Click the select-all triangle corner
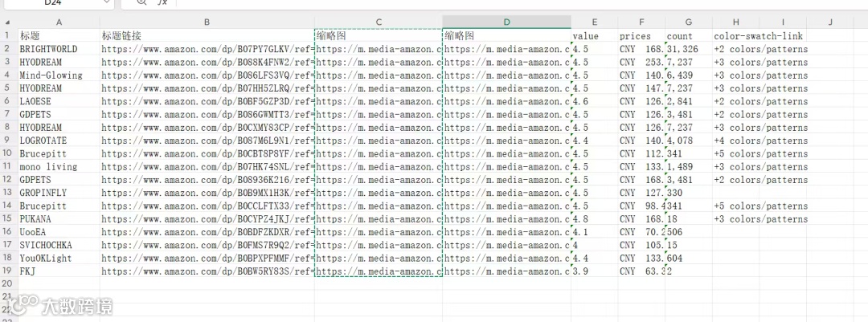868x322 pixels. click(x=8, y=22)
